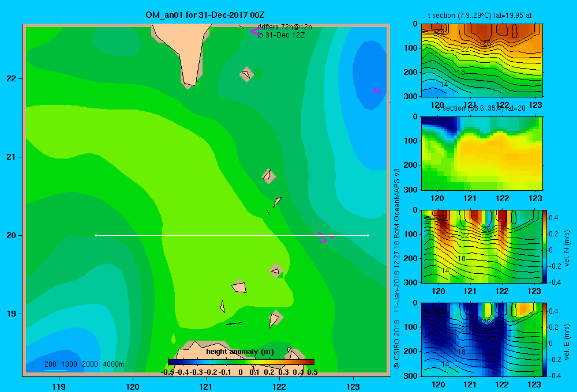This screenshot has width=577, height=392.
Task: Click the '0.4' tick on the vel. N colorbar
Action: coord(553,218)
